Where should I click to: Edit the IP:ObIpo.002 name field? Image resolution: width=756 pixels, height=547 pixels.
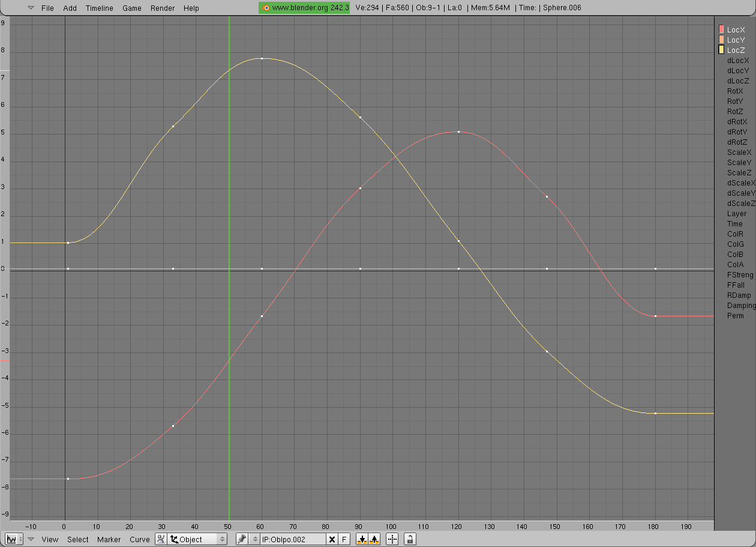293,539
